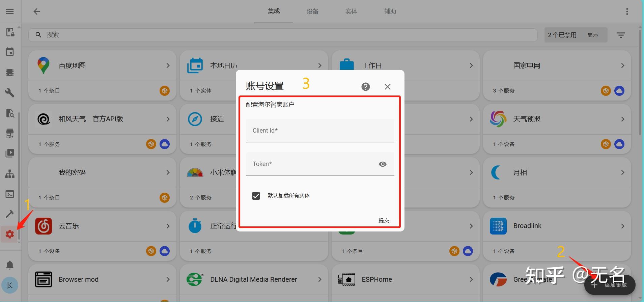Open the settings gear icon in the sidebar
644x302 pixels.
(10, 234)
